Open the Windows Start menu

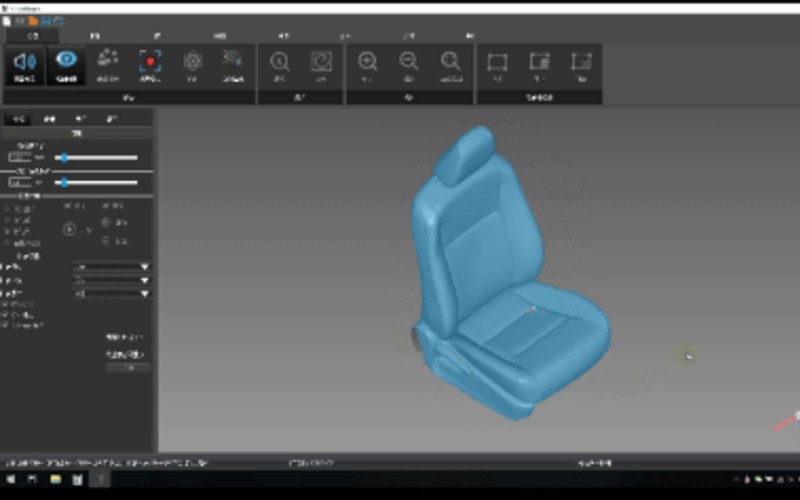coord(10,479)
